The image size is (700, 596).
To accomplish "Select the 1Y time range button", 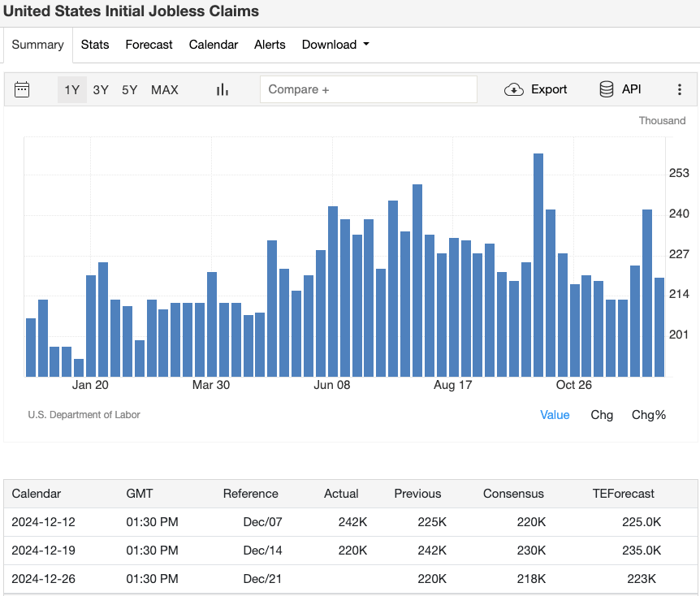I will [71, 90].
